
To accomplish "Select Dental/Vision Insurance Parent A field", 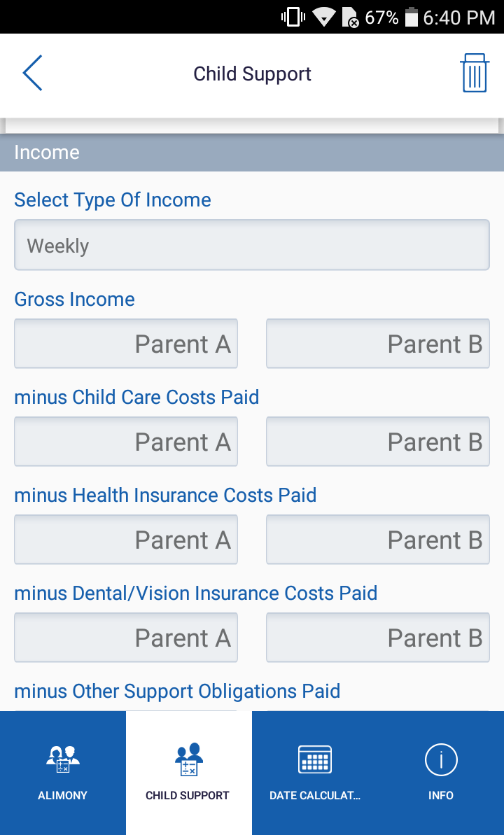I will (126, 638).
